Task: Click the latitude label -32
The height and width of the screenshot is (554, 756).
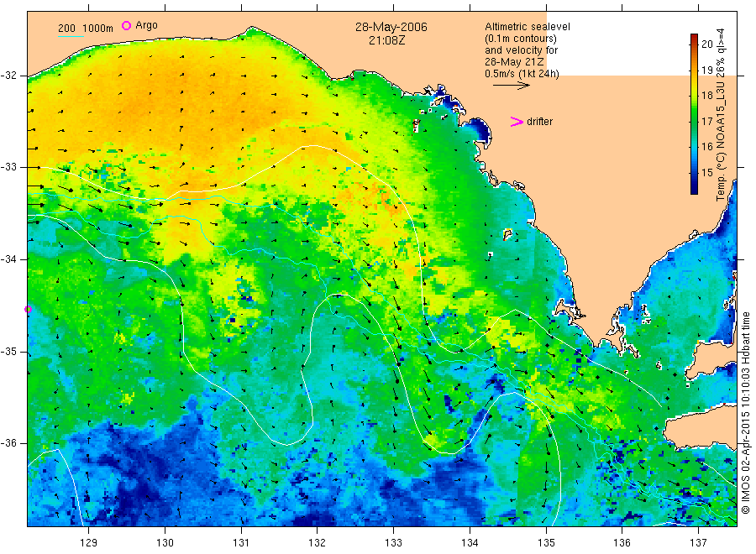Action: (8, 76)
